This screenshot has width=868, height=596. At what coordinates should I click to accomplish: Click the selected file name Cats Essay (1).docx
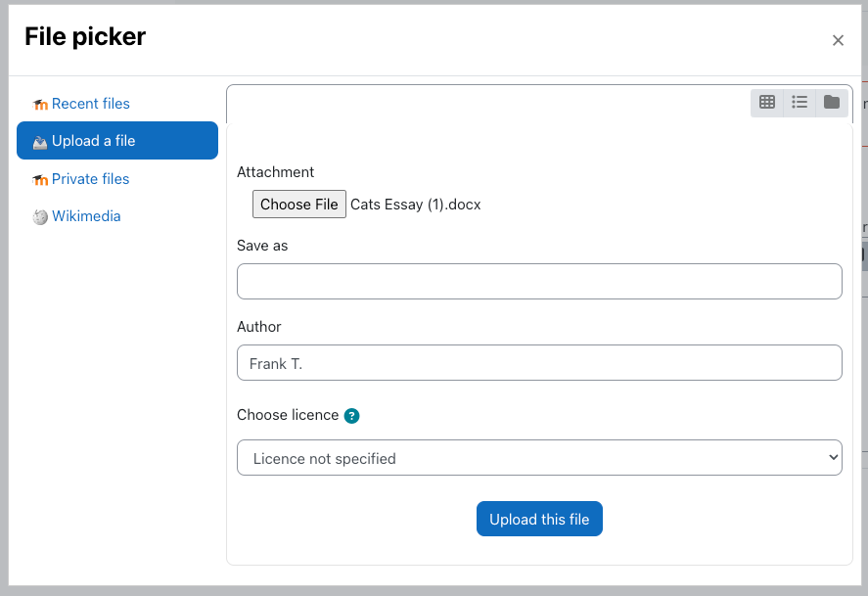tap(415, 205)
